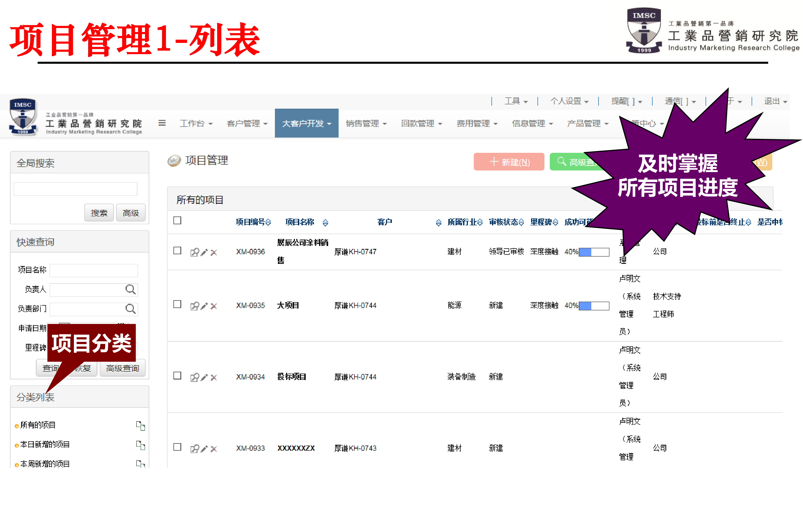
Task: Click copy icon next to 本日新增的项目
Action: [141, 445]
